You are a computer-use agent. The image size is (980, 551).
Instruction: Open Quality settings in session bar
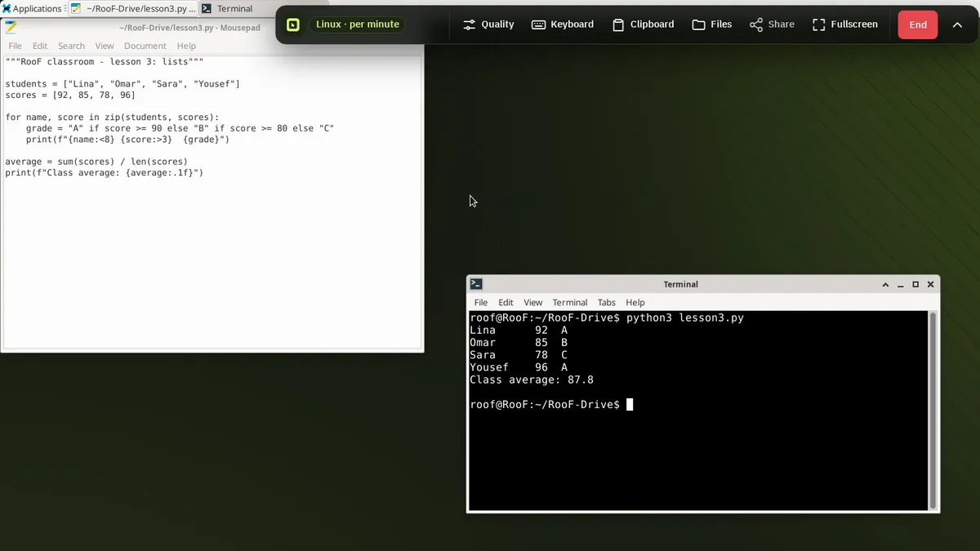click(488, 24)
